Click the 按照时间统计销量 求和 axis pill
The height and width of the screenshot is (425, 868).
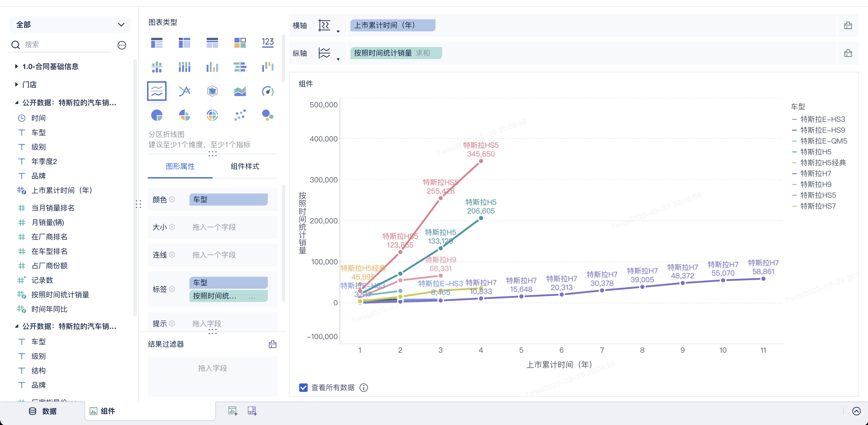click(x=396, y=53)
